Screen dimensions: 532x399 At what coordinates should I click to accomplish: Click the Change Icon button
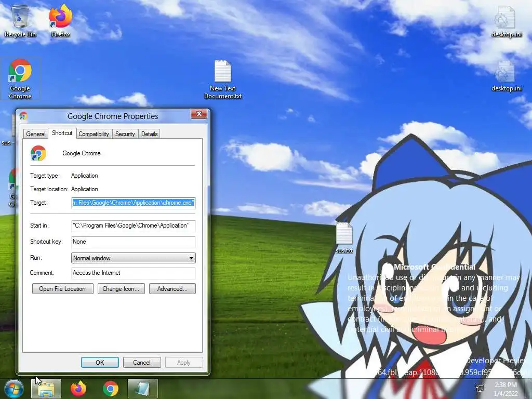click(x=121, y=289)
